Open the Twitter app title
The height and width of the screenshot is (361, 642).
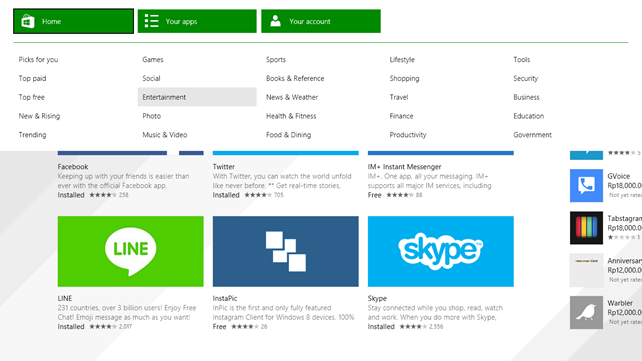(x=224, y=167)
